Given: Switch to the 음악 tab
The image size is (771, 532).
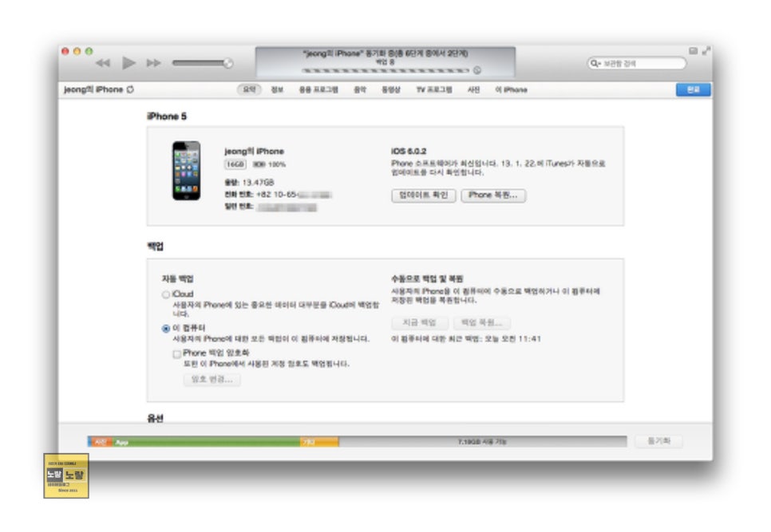Looking at the screenshot, I should click(x=360, y=90).
